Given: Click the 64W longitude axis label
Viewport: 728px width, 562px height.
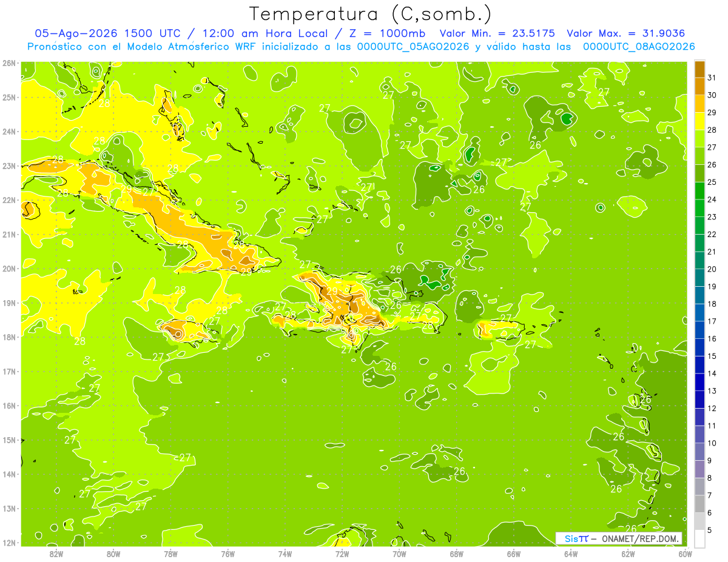Looking at the screenshot, I should pyautogui.click(x=571, y=554).
